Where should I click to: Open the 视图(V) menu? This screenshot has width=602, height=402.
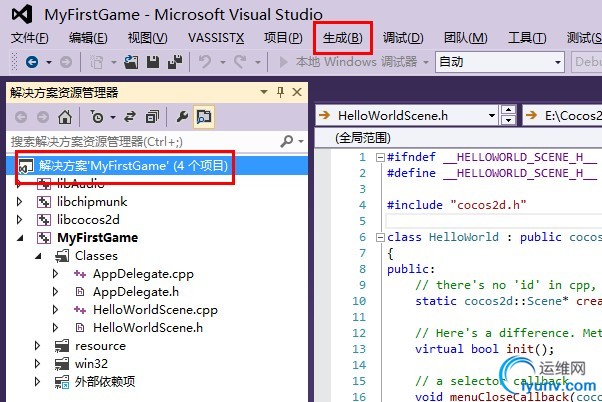(147, 38)
